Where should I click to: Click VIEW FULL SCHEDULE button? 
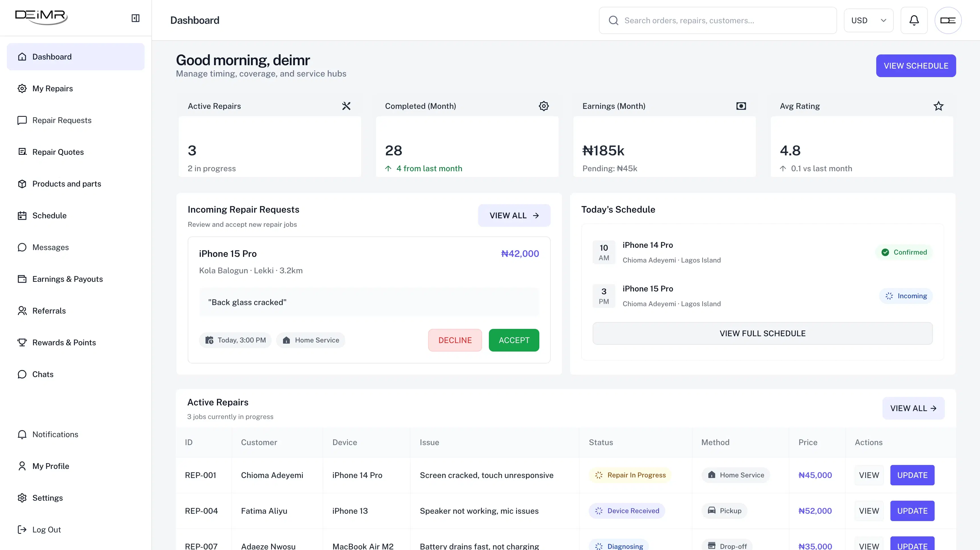[x=763, y=333]
